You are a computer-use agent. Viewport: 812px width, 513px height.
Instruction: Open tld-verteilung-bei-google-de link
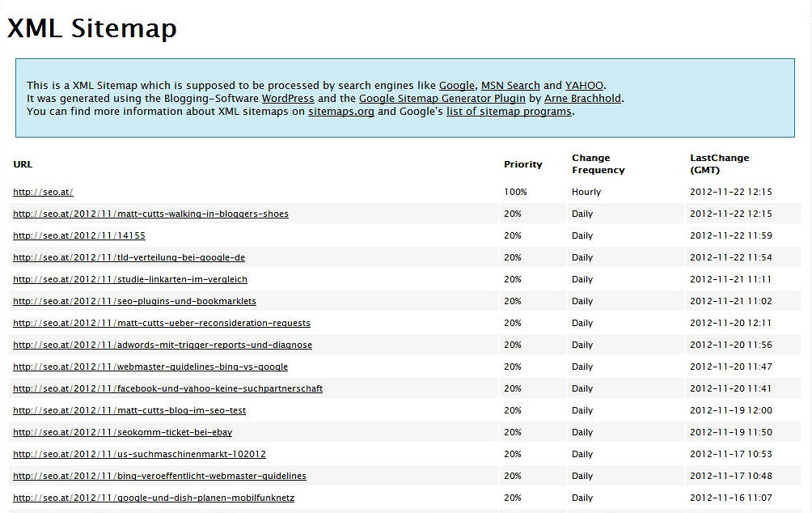[x=129, y=258]
